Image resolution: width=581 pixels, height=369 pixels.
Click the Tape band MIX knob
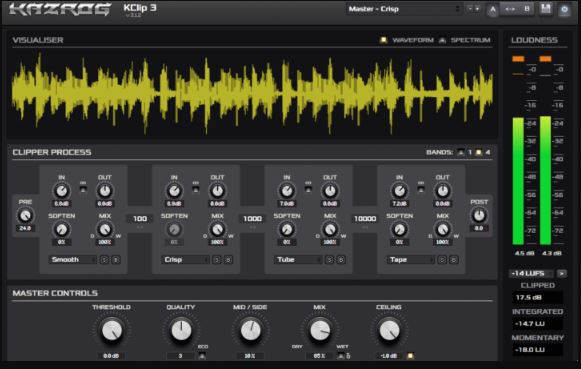pyautogui.click(x=443, y=230)
